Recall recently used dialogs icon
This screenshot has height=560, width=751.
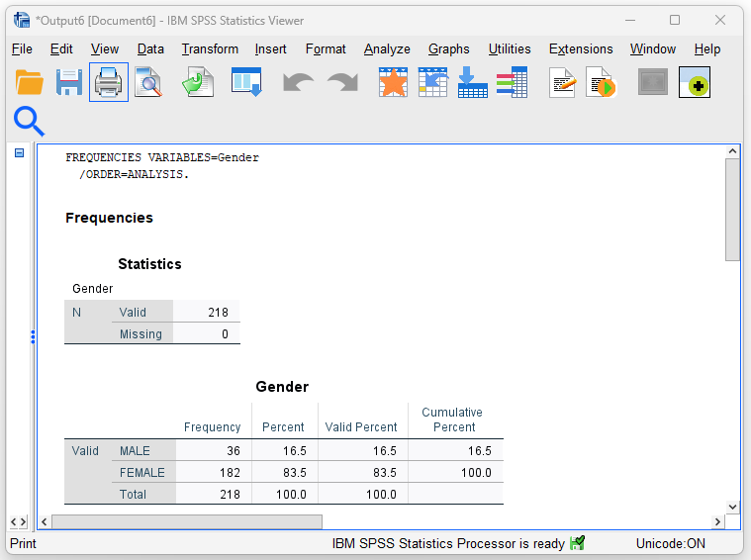(246, 82)
